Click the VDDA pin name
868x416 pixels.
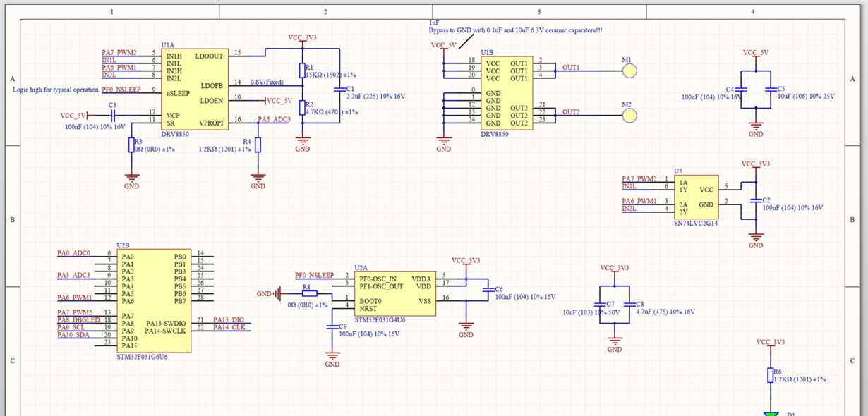pos(421,279)
